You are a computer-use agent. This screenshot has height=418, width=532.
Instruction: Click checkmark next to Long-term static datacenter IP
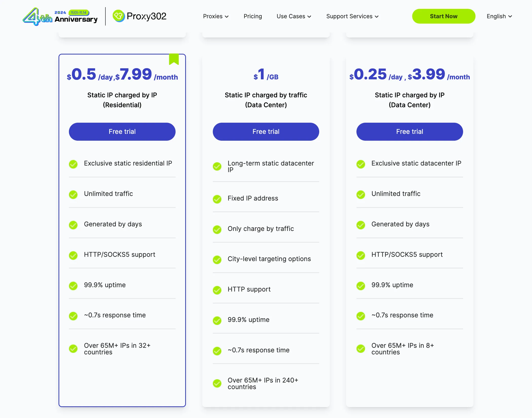coord(217,167)
